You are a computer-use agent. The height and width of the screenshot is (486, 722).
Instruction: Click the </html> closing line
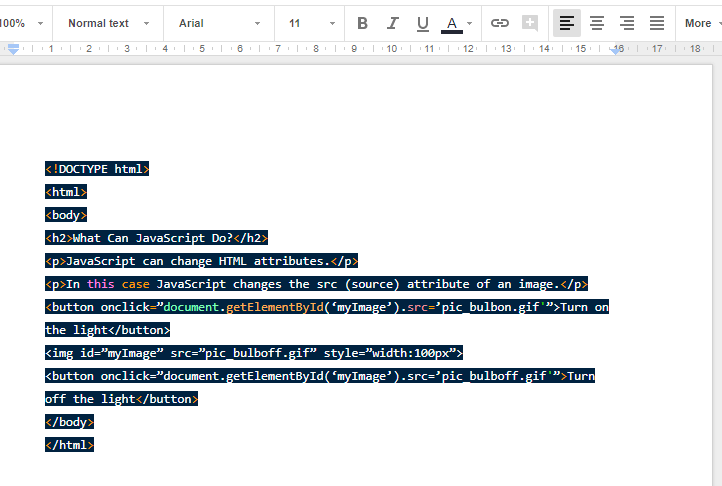pos(69,445)
